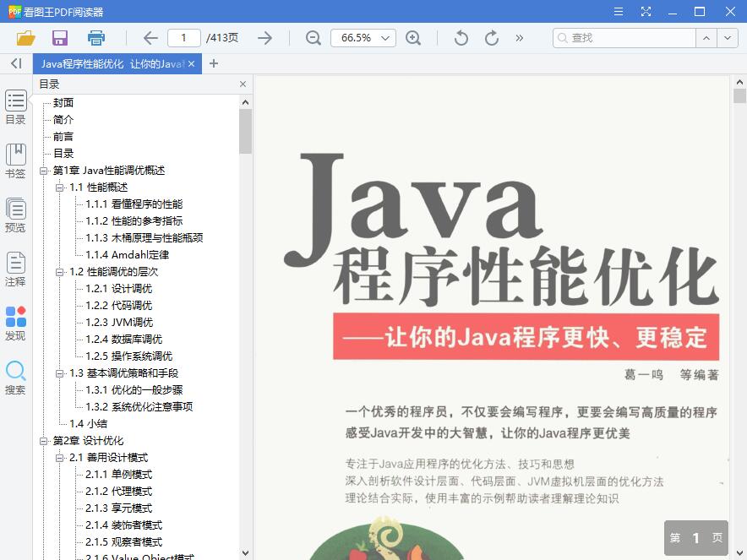Open section 2.1.5 观察者模式
The image size is (747, 560).
[x=124, y=542]
